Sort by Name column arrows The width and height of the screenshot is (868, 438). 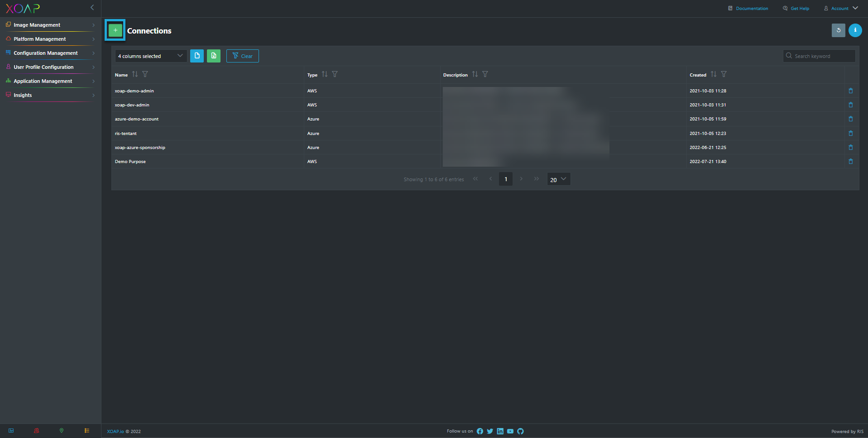(135, 74)
